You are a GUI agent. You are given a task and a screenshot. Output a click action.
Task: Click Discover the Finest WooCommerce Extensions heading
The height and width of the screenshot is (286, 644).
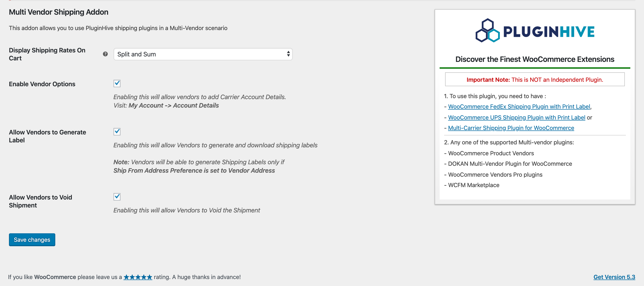pos(534,59)
